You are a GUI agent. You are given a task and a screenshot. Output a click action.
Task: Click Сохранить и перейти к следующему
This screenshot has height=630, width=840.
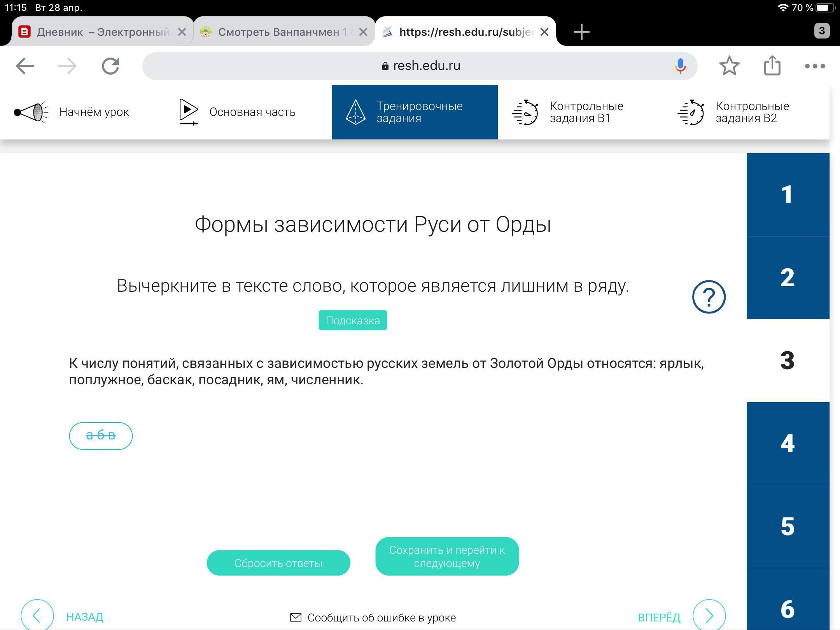[x=447, y=556]
